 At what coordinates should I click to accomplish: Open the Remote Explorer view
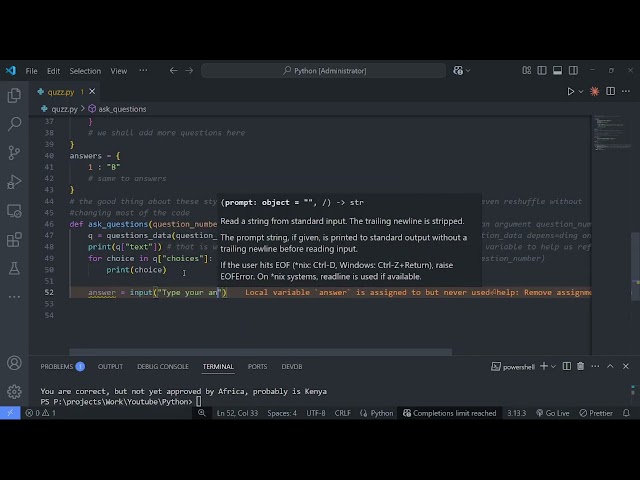(x=14, y=211)
